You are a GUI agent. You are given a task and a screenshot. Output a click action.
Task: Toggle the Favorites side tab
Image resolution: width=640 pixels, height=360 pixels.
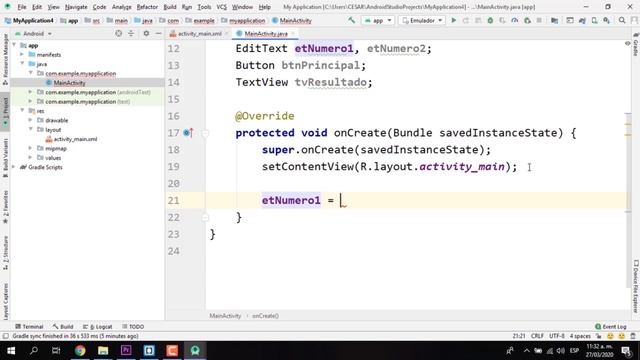click(5, 207)
